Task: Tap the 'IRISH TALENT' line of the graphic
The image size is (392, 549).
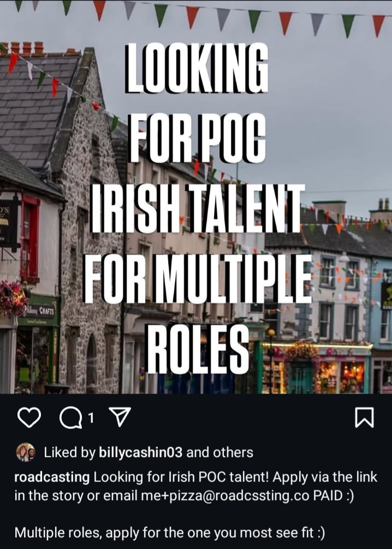Action: point(197,208)
